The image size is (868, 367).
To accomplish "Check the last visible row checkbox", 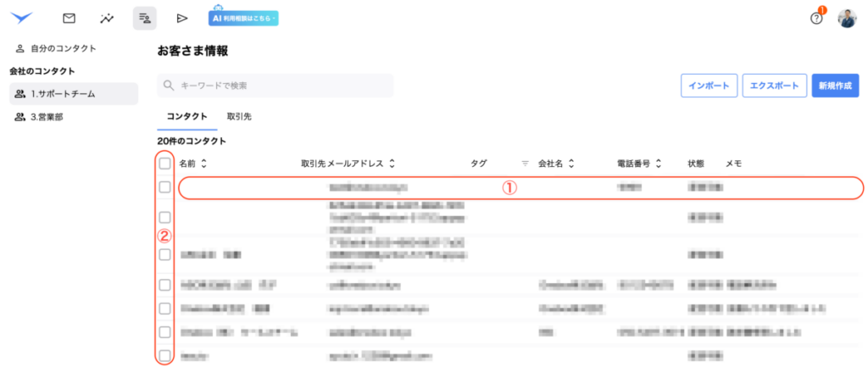I will click(x=165, y=356).
